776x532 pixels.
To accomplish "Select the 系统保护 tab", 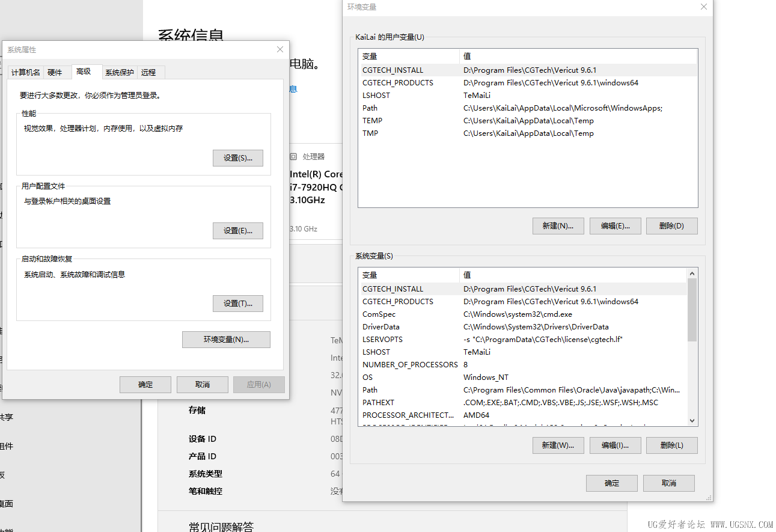I will tap(120, 72).
